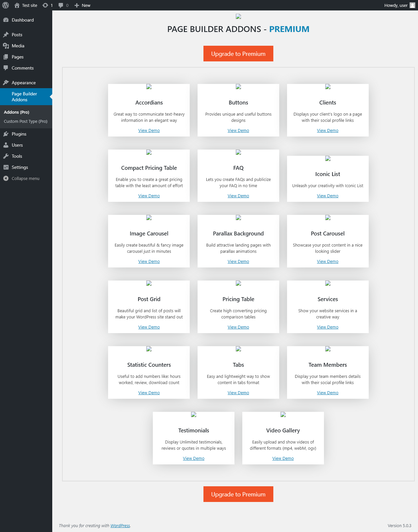Open Test site home icon
The height and width of the screenshot is (532, 418).
coord(17,5)
